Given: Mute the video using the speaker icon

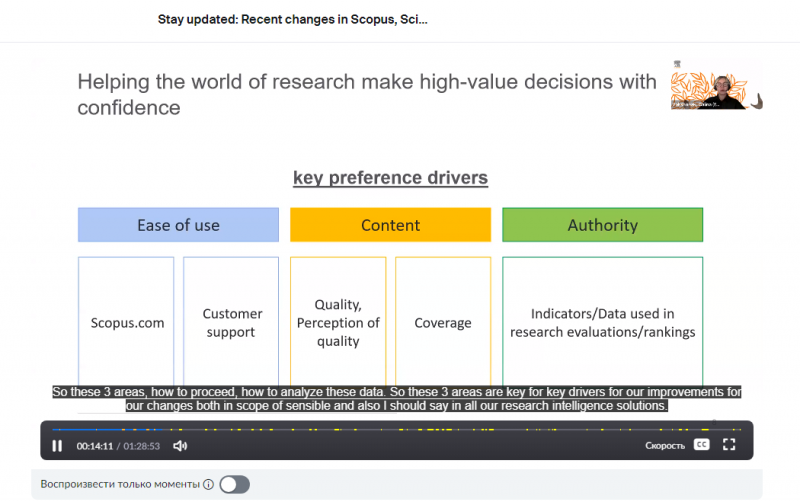Looking at the screenshot, I should [180, 446].
